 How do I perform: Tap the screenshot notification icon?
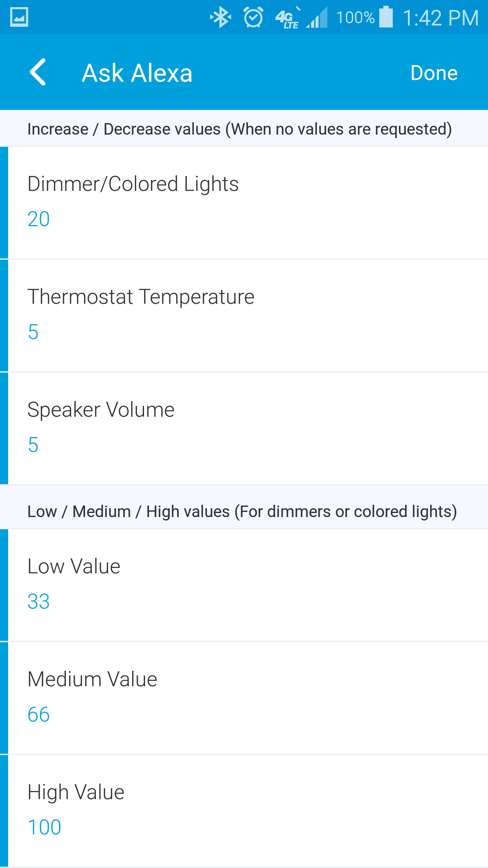(x=19, y=17)
